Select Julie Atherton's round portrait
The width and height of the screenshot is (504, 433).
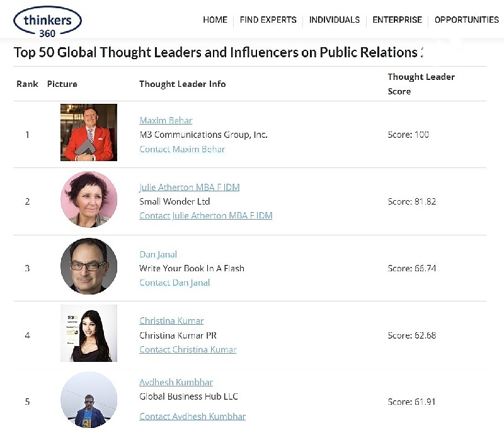click(89, 200)
